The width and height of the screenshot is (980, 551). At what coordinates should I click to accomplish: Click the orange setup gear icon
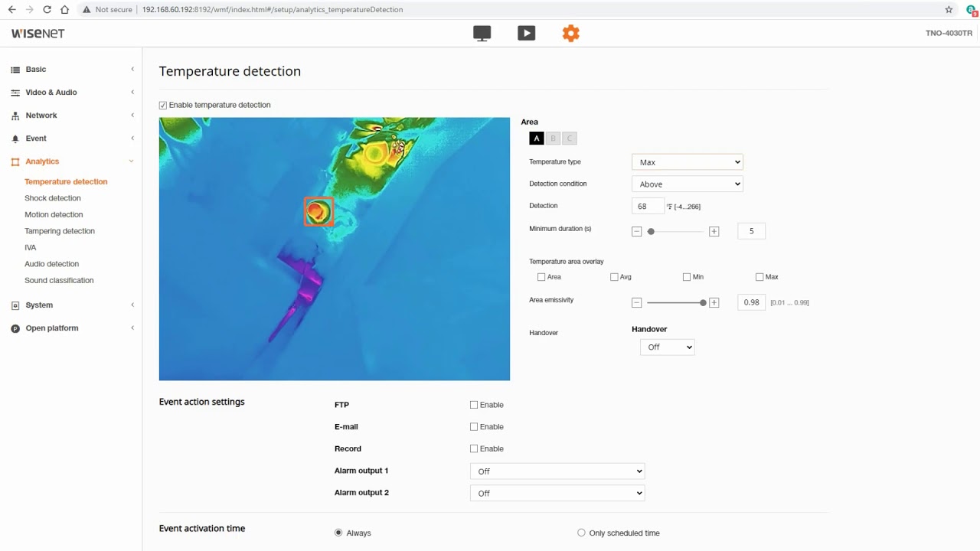pos(570,34)
